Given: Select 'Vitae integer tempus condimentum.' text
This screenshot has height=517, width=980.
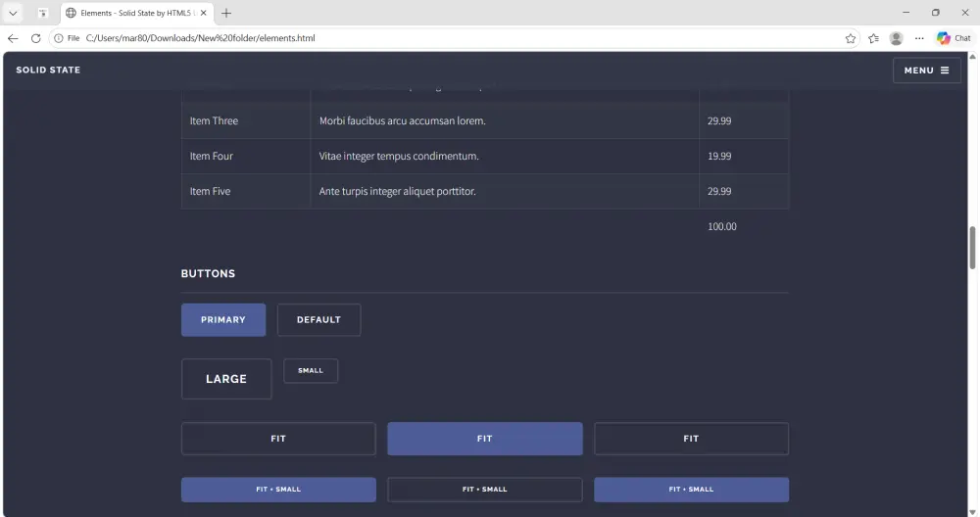Looking at the screenshot, I should pos(399,156).
